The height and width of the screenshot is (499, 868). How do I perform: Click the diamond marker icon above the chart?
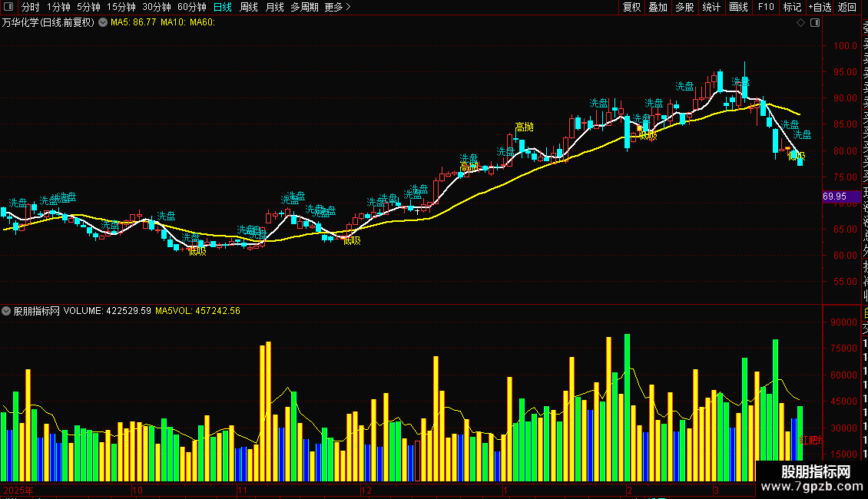click(800, 23)
